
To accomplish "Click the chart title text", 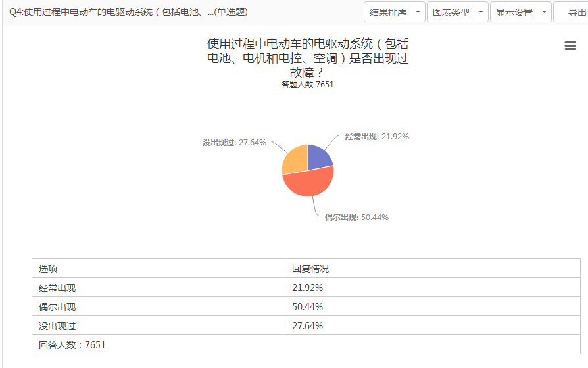I will 308,58.
